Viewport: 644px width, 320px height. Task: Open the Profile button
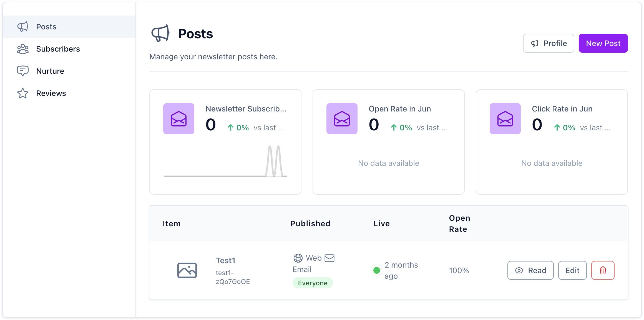(549, 43)
